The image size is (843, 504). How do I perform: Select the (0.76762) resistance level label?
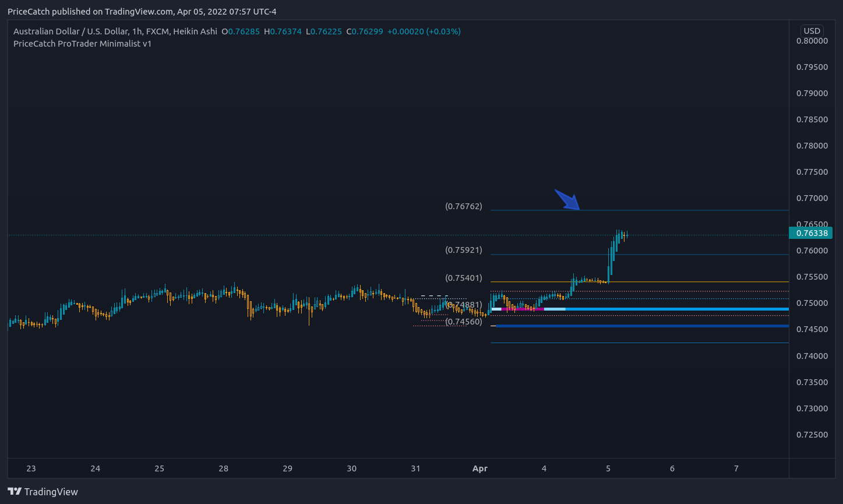pos(463,206)
